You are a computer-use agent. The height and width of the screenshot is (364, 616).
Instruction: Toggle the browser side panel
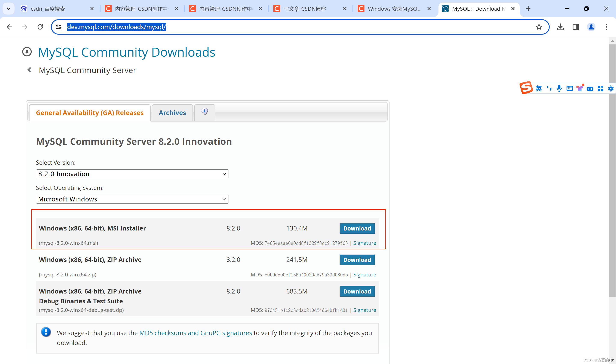pos(576,27)
